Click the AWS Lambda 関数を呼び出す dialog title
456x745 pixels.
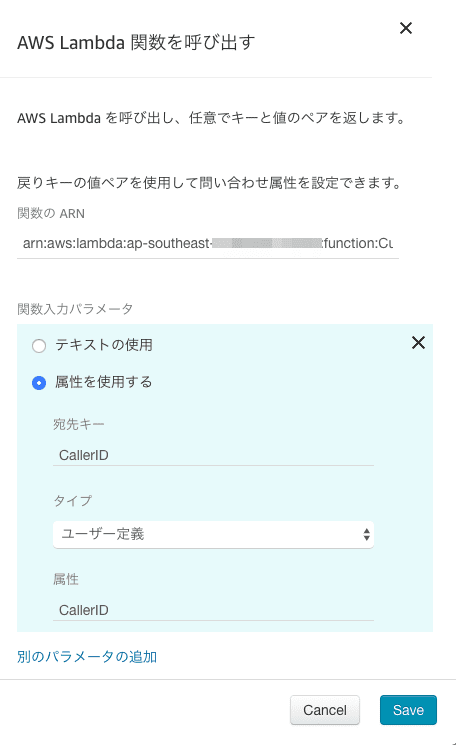click(136, 42)
